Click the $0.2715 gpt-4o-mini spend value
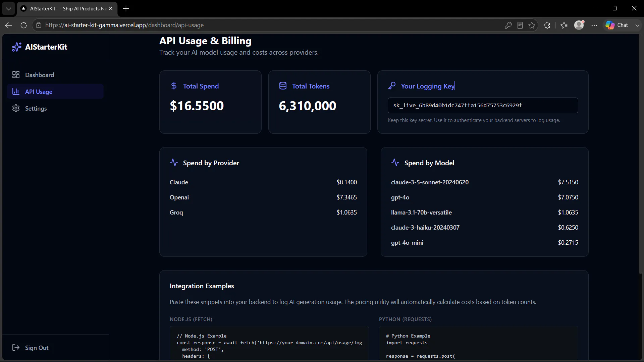Screen dimensions: 644x362 (x=568, y=242)
